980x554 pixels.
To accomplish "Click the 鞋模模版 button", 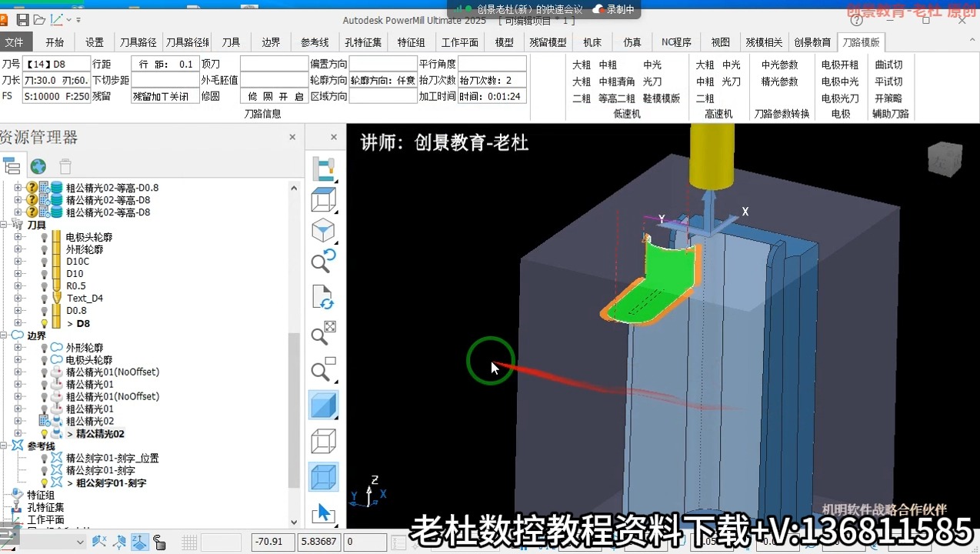I will tap(662, 98).
